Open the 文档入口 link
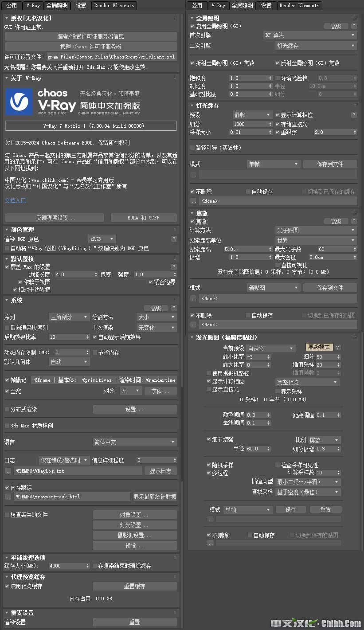Screen dimensions: 364x630 pos(16,200)
